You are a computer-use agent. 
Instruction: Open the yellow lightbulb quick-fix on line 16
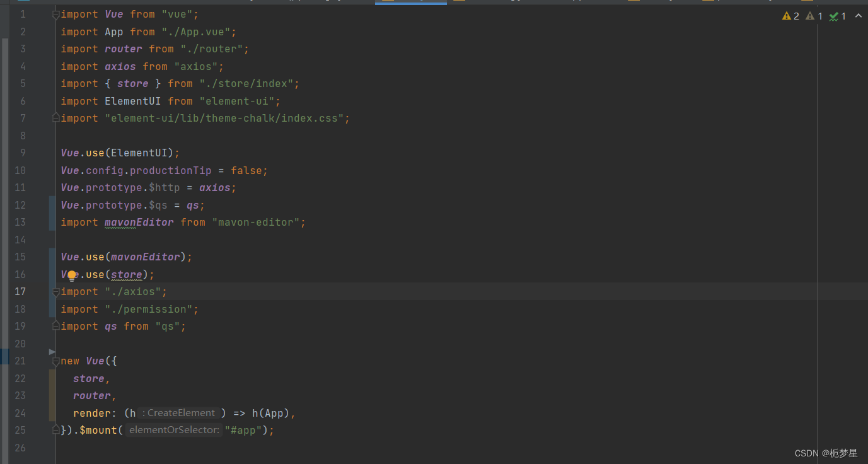[72, 275]
